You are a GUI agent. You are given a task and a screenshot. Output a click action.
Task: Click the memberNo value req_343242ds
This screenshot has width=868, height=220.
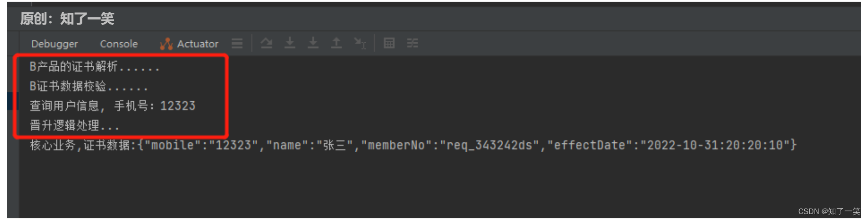(490, 145)
